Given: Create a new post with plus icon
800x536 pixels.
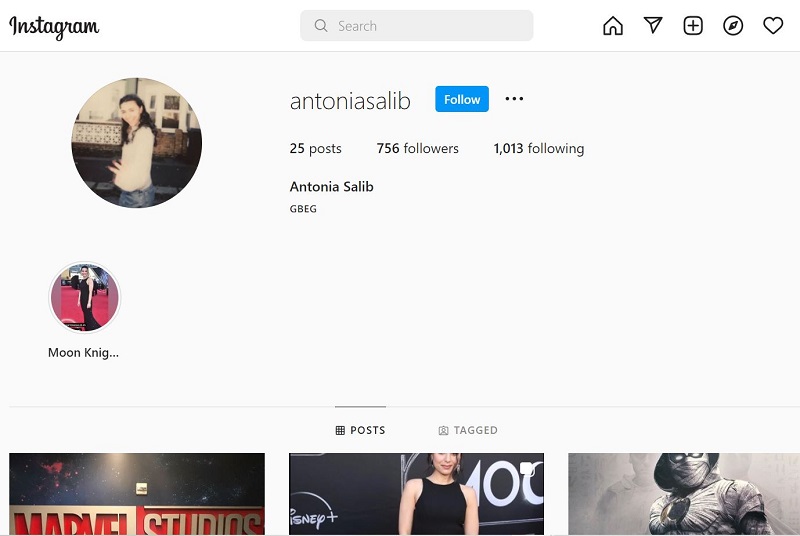Looking at the screenshot, I should pyautogui.click(x=693, y=25).
